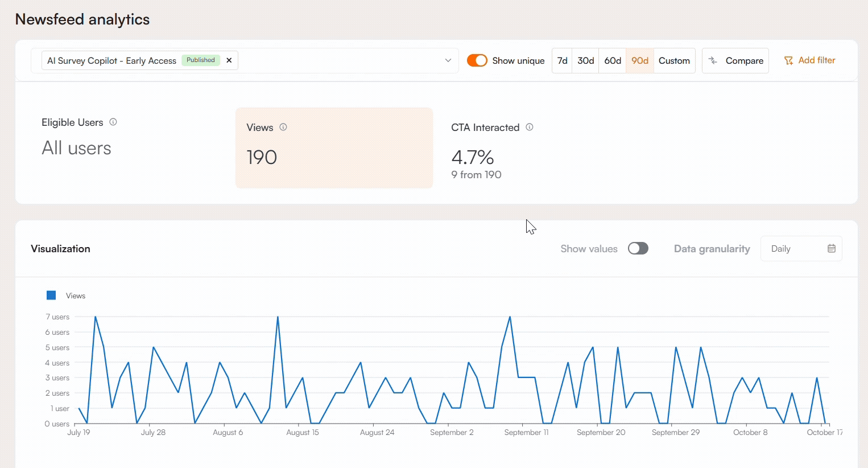
Task: Click the CTA Interacted info icon
Action: (530, 127)
